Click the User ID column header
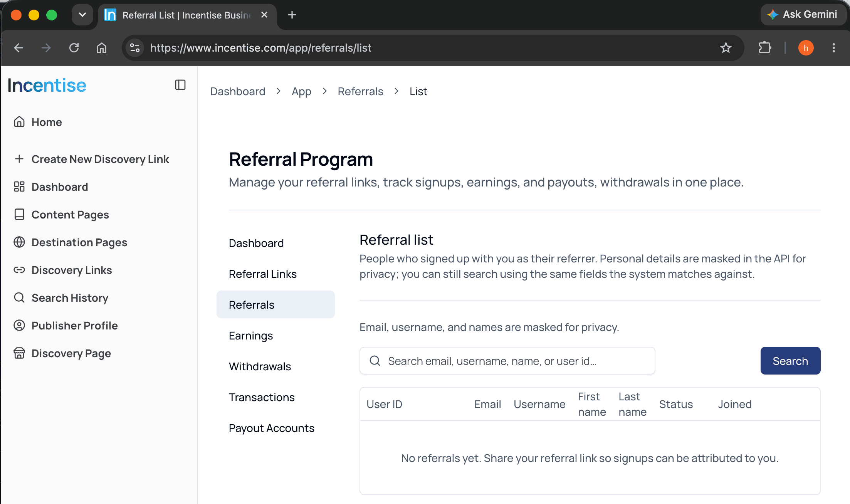 tap(384, 404)
